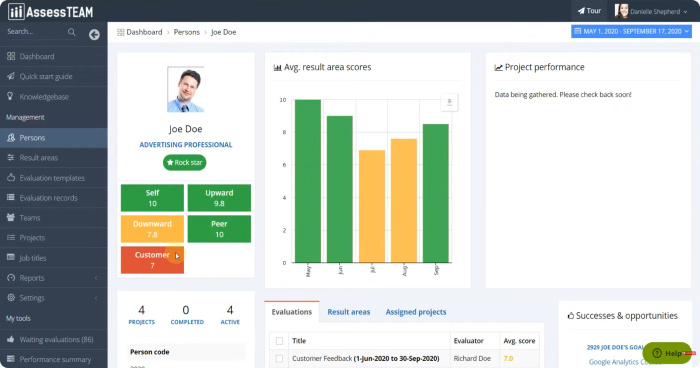Collapse the sidebar with the back arrow icon
700x368 pixels.
tap(94, 34)
